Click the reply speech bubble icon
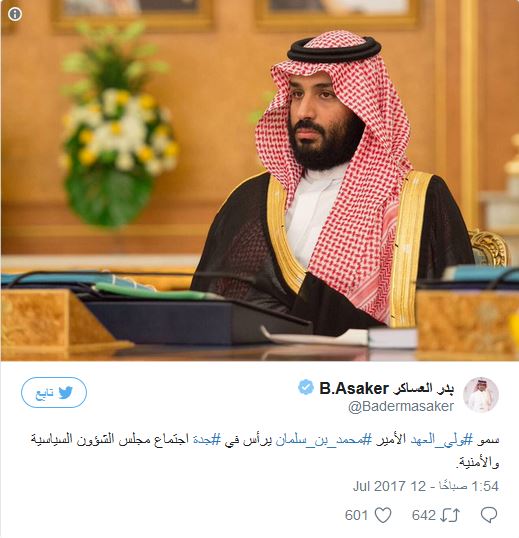The image size is (519, 538). coord(489,515)
